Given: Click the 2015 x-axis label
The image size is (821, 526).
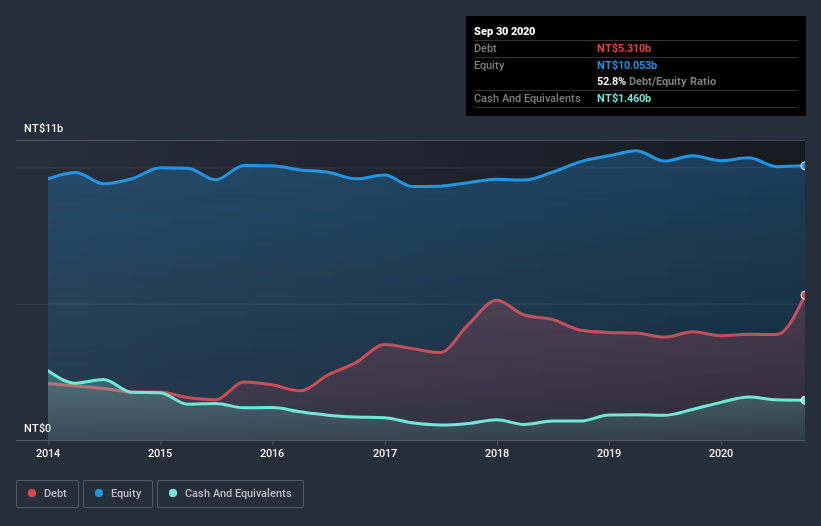Looking at the screenshot, I should click(x=160, y=453).
